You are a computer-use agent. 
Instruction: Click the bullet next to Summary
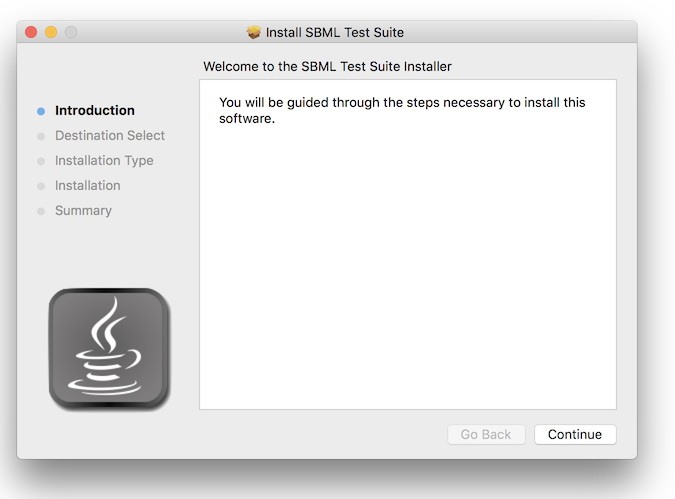(41, 211)
